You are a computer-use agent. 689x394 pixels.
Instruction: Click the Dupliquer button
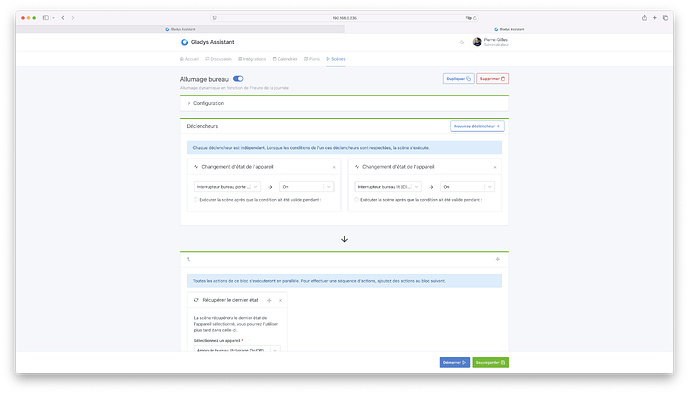(458, 79)
